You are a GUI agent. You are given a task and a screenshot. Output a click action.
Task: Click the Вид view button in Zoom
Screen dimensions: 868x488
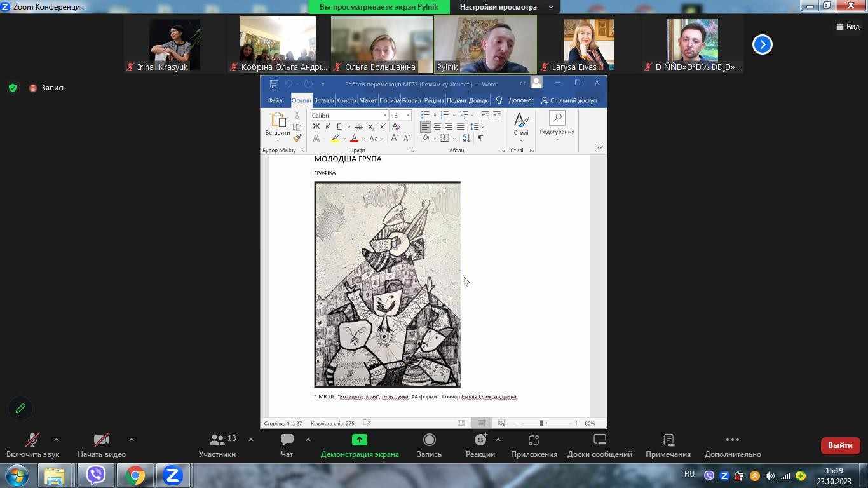848,26
